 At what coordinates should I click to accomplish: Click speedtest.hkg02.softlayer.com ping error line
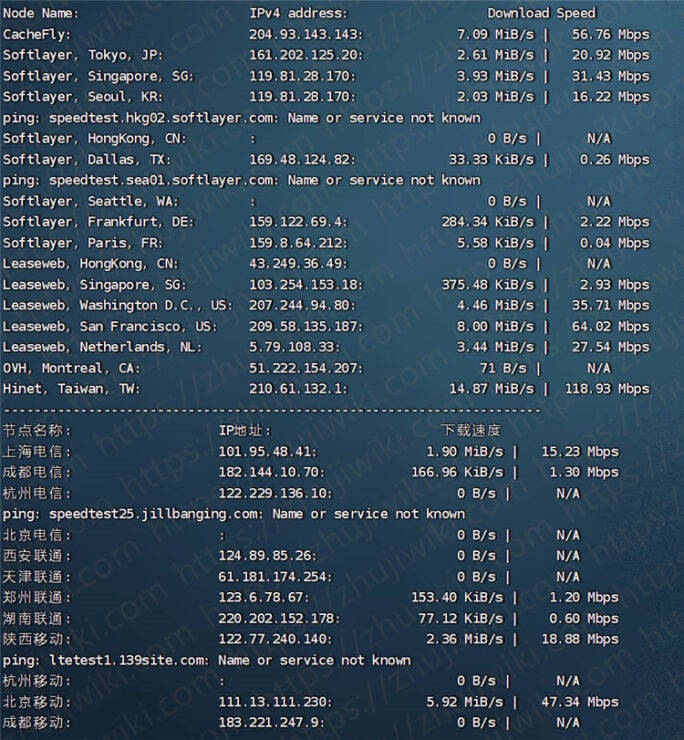(x=242, y=118)
